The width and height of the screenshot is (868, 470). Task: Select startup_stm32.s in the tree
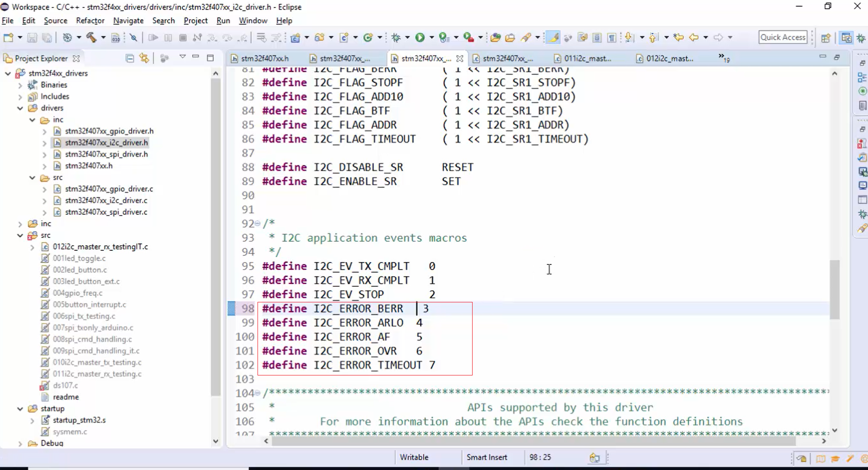(79, 420)
